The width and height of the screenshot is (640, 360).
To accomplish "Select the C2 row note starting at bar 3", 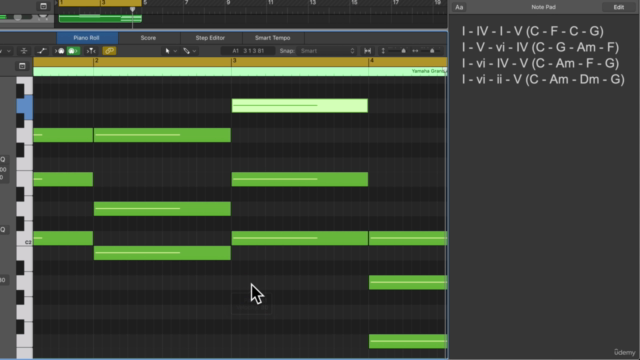I will click(x=300, y=238).
